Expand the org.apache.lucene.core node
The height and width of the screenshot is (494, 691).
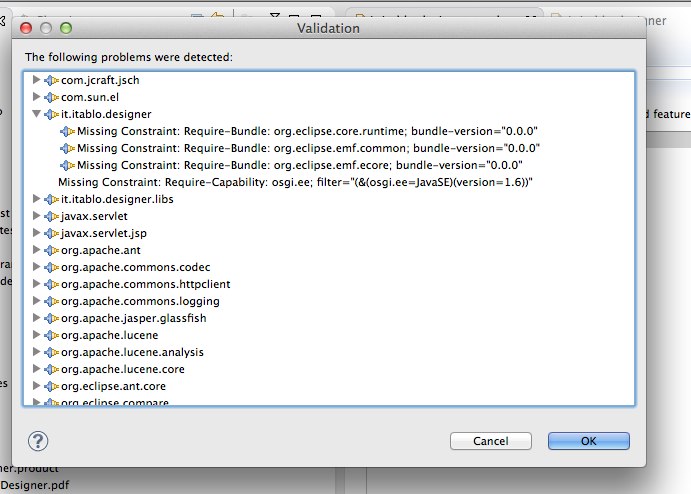point(37,369)
